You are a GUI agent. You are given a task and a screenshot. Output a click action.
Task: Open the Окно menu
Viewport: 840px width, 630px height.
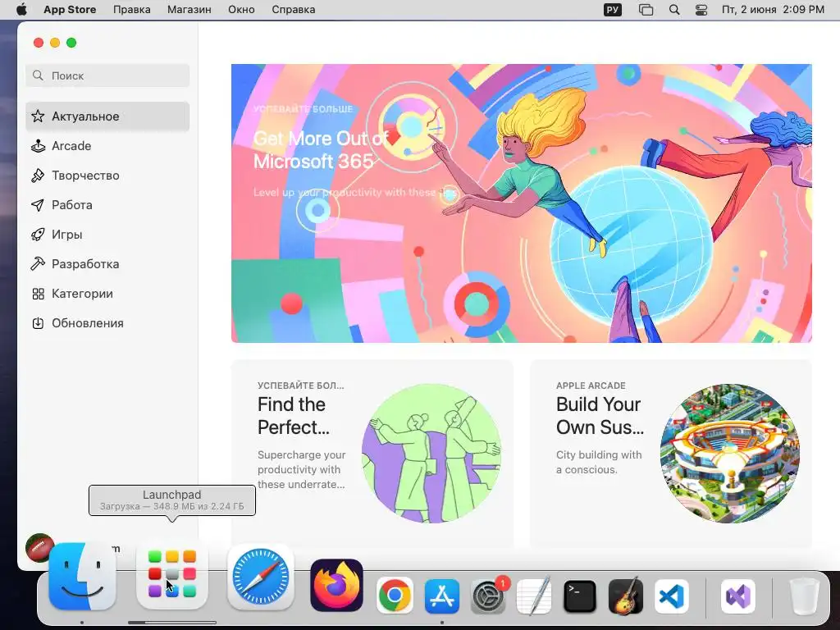[x=241, y=10]
